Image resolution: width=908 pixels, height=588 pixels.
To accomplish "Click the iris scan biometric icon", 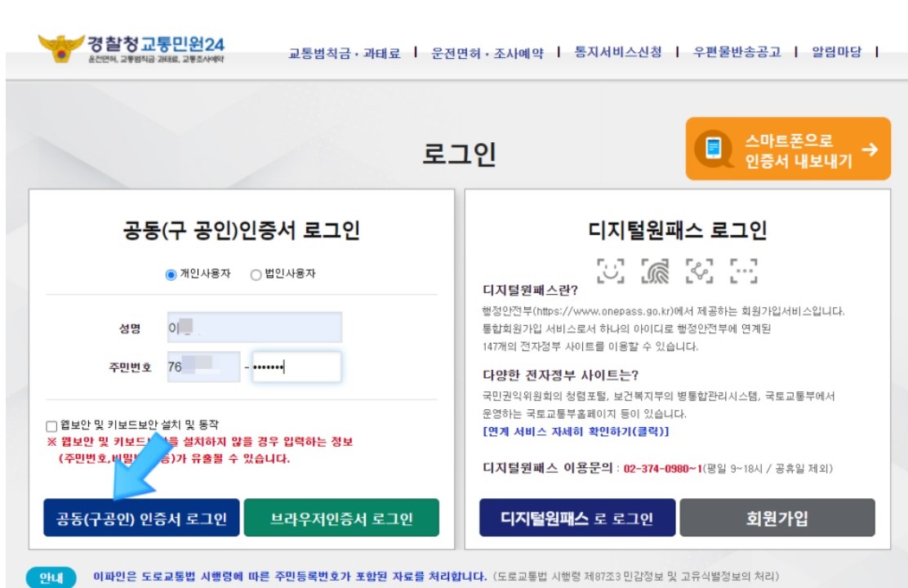I will [744, 270].
